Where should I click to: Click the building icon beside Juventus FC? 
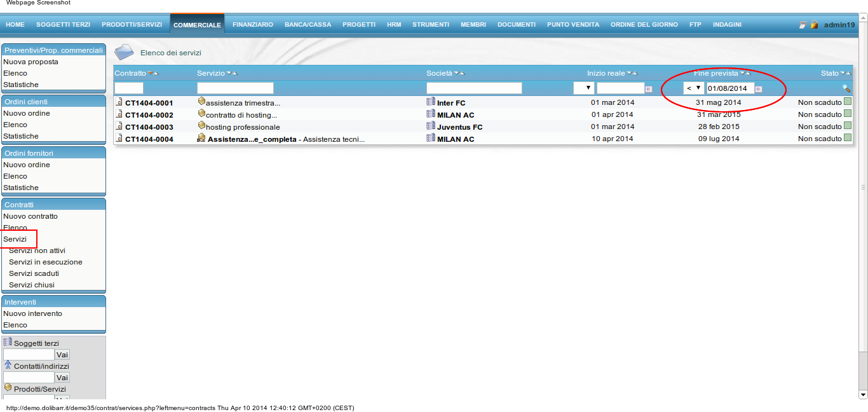(431, 127)
